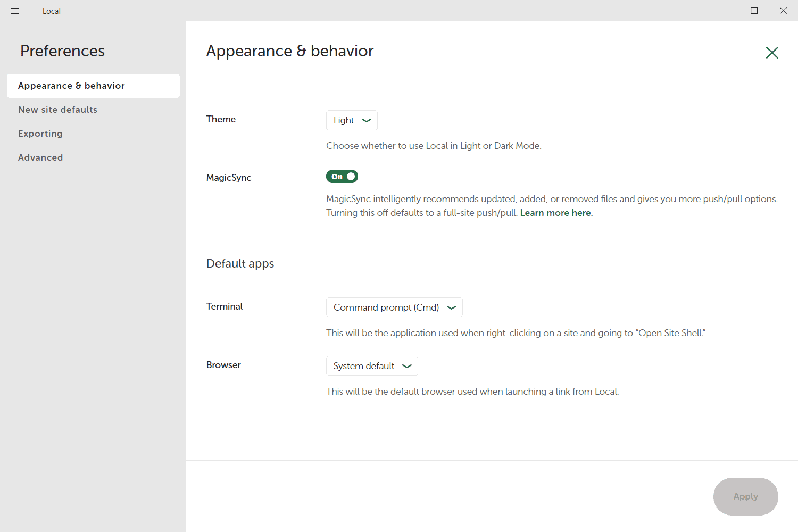Expand the Terminal Command prompt dropdown
Image resolution: width=798 pixels, height=532 pixels.
click(394, 307)
